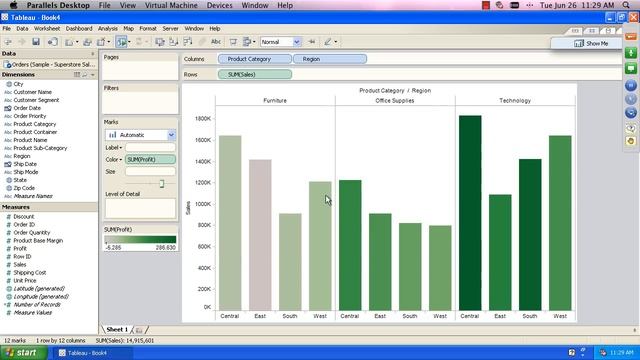640x360 pixels.
Task: Click the SUM(Profit) pill on Color
Action: click(150, 160)
